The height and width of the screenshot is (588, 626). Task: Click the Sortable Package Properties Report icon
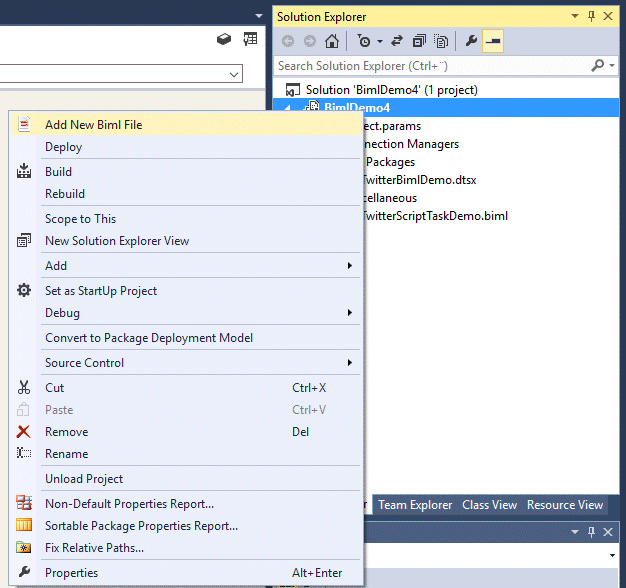pyautogui.click(x=24, y=525)
